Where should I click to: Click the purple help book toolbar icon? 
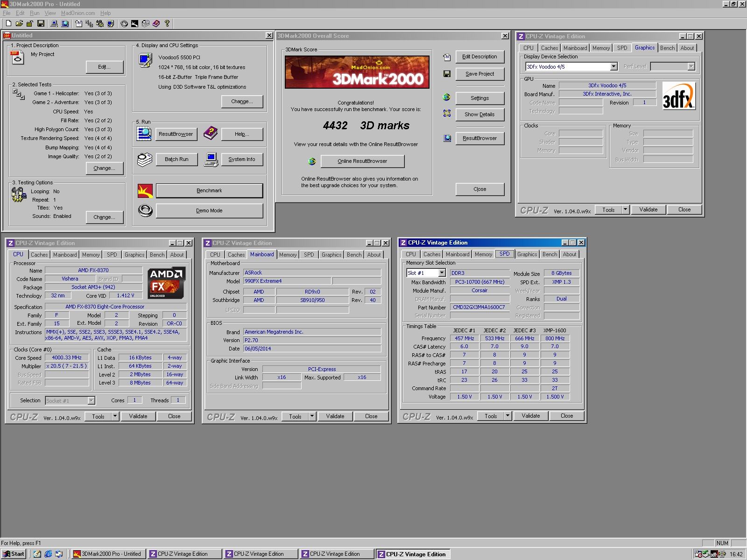[156, 23]
